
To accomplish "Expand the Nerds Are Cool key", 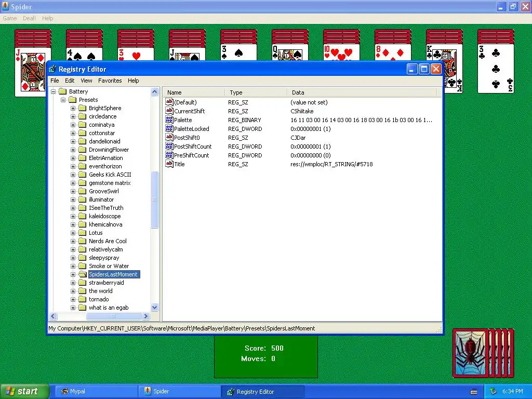I will pos(73,241).
